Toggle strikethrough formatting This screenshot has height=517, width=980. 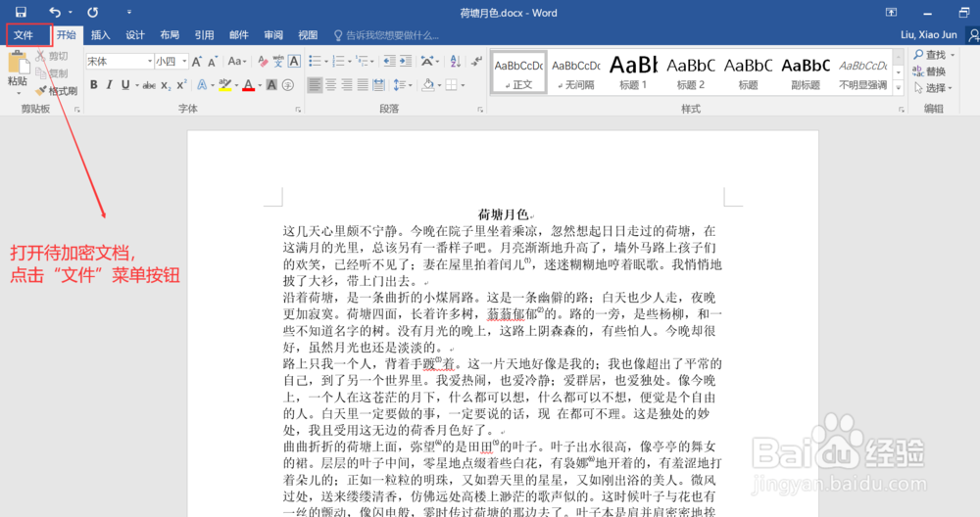[149, 85]
